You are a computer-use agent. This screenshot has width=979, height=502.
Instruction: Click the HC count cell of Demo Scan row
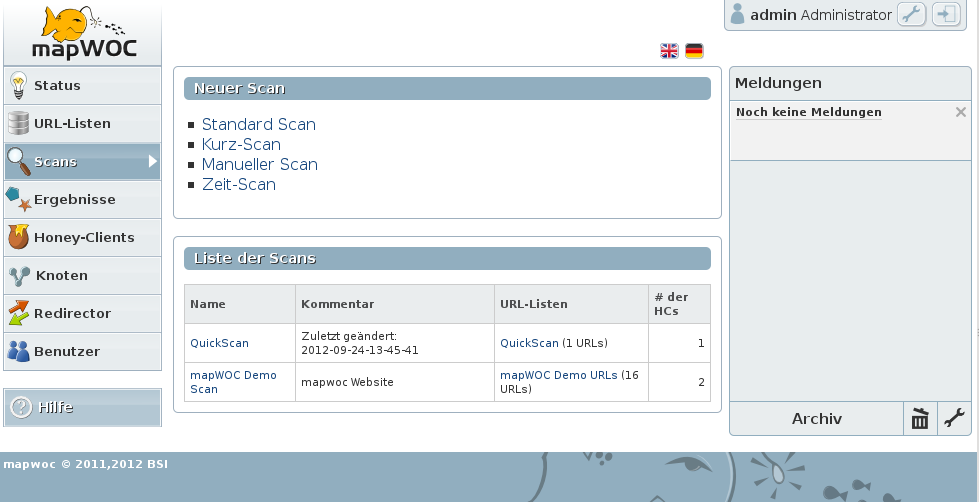tap(679, 382)
